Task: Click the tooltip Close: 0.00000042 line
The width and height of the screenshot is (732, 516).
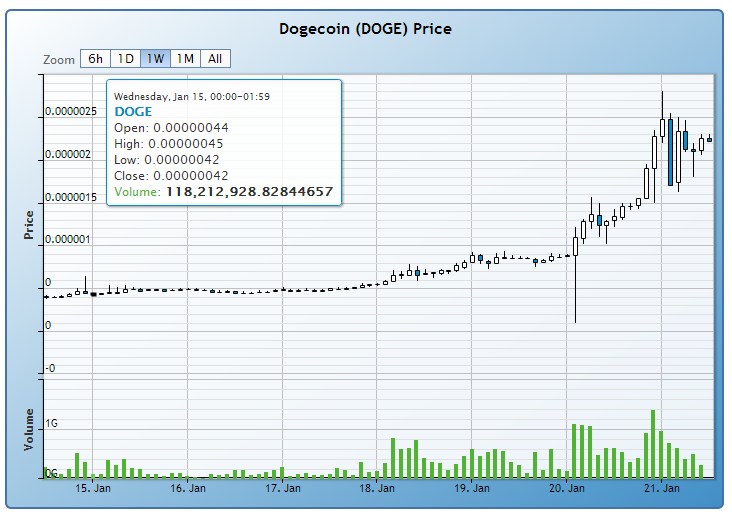Action: (171, 176)
